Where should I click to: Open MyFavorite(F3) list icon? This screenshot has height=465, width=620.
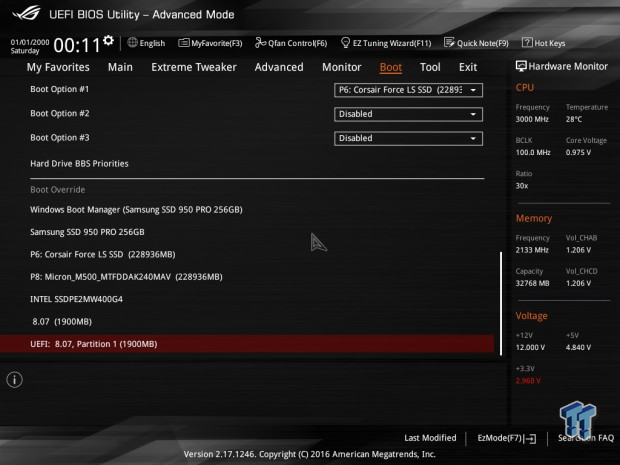(183, 43)
